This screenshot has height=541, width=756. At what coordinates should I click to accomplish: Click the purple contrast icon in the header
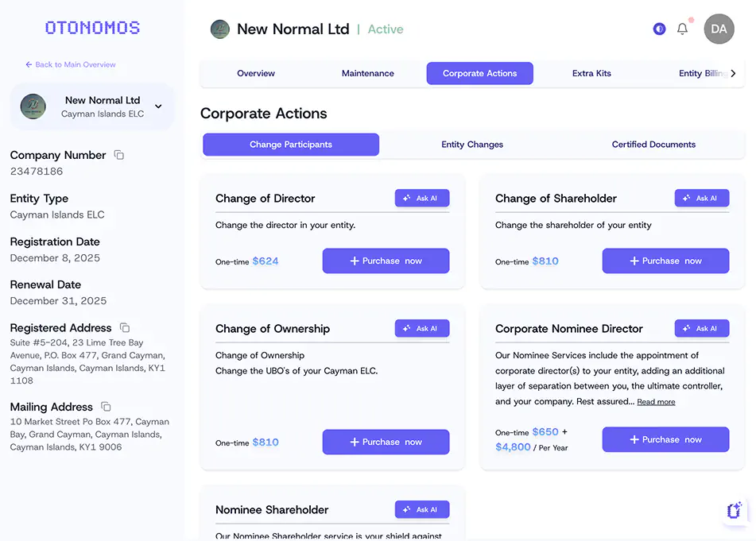[659, 28]
